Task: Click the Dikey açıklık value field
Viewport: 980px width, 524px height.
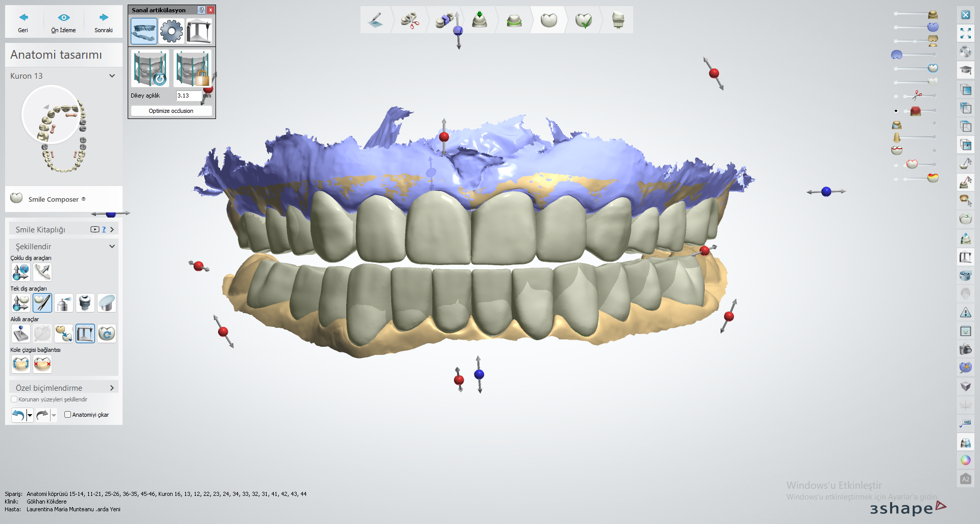Action: (x=188, y=96)
